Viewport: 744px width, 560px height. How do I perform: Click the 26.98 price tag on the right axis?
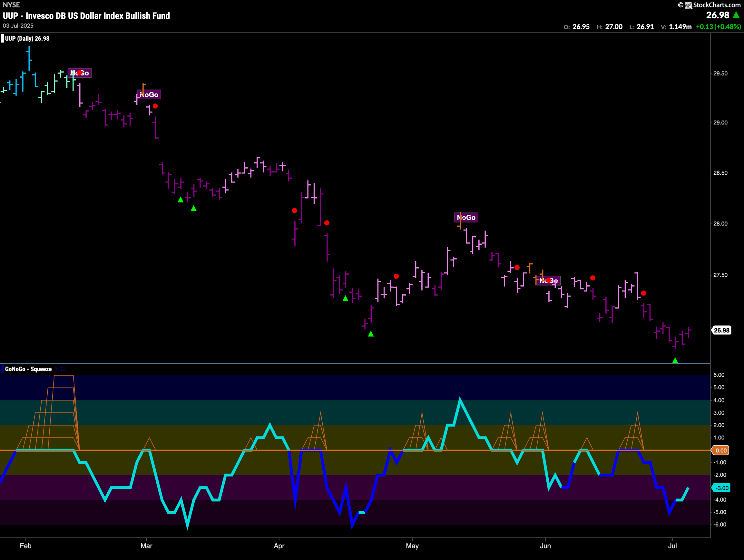721,330
